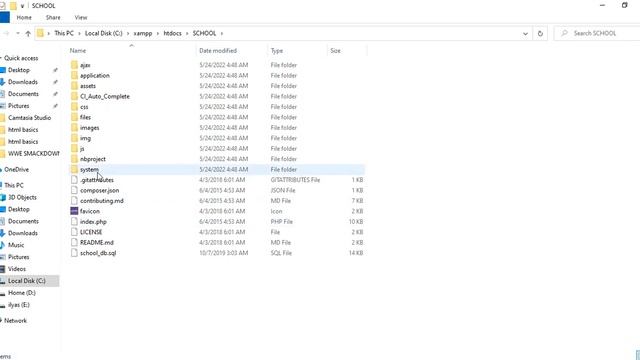The image size is (640, 360).
Task: Open Home (D:) drive in sidebar
Action: tap(22, 293)
